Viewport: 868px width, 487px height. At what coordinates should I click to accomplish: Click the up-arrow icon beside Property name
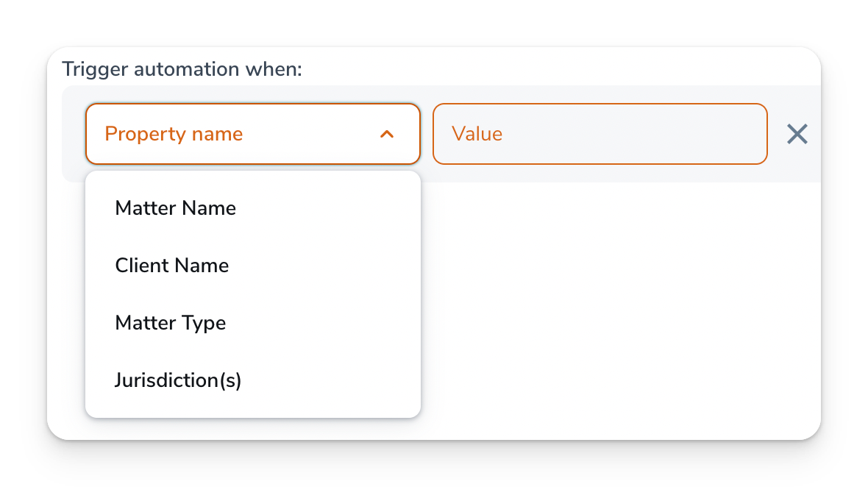coord(387,135)
